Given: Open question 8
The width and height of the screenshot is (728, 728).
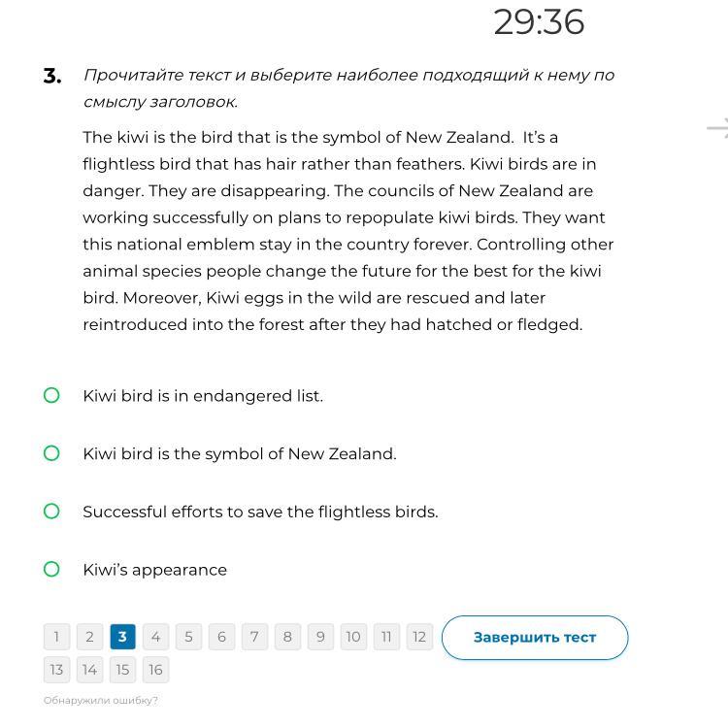Looking at the screenshot, I should pos(287,637).
